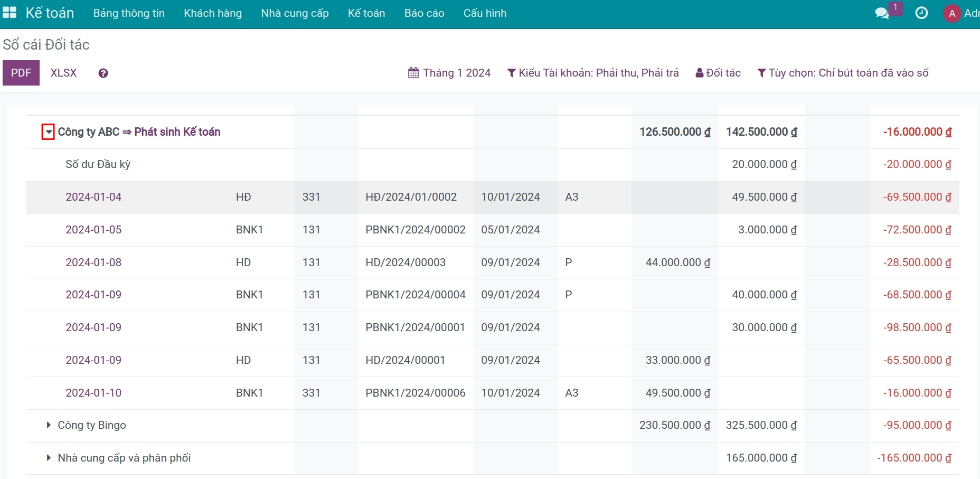Open the Tùy chọn options filter
The height and width of the screenshot is (479, 980).
click(843, 73)
